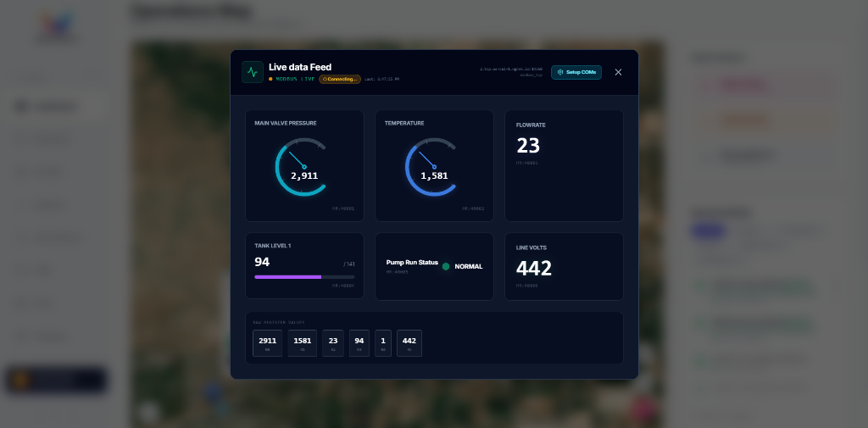This screenshot has height=428, width=868.
Task: Click the Flowrate value 23
Action: (x=528, y=146)
